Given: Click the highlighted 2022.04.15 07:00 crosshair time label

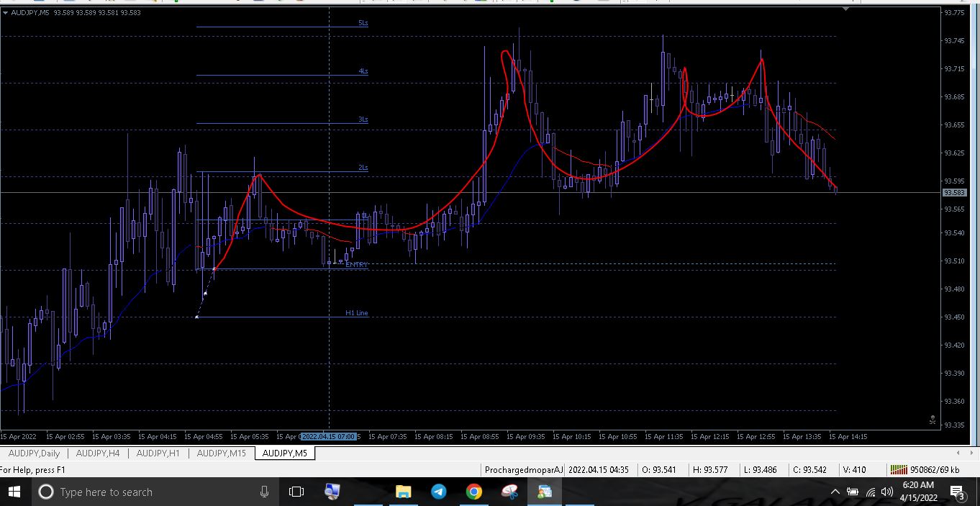Looking at the screenshot, I should (x=328, y=436).
